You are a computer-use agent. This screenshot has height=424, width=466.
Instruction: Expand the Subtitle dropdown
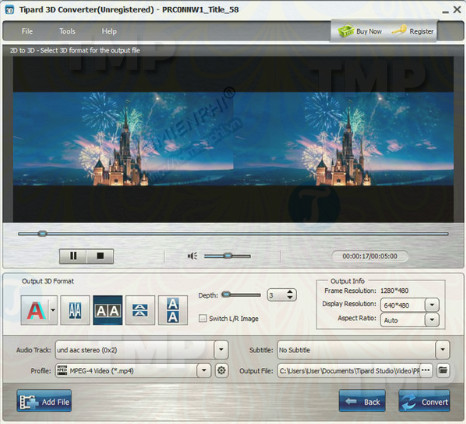coord(443,350)
